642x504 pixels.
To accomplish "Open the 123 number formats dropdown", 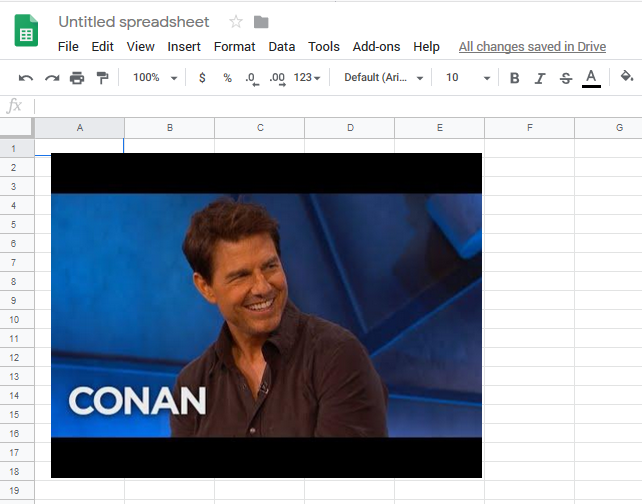I will [307, 77].
